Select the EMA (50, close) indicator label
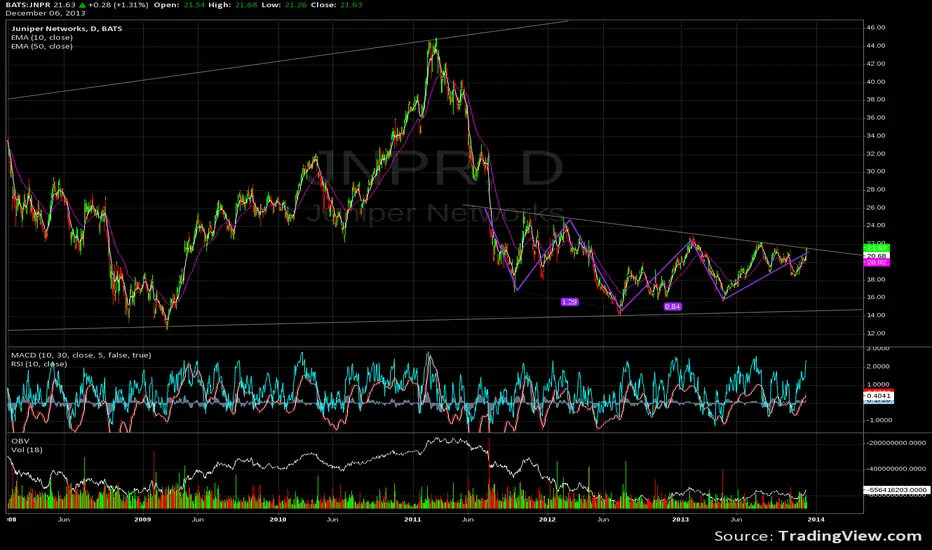This screenshot has height=550, width=932. [x=42, y=46]
